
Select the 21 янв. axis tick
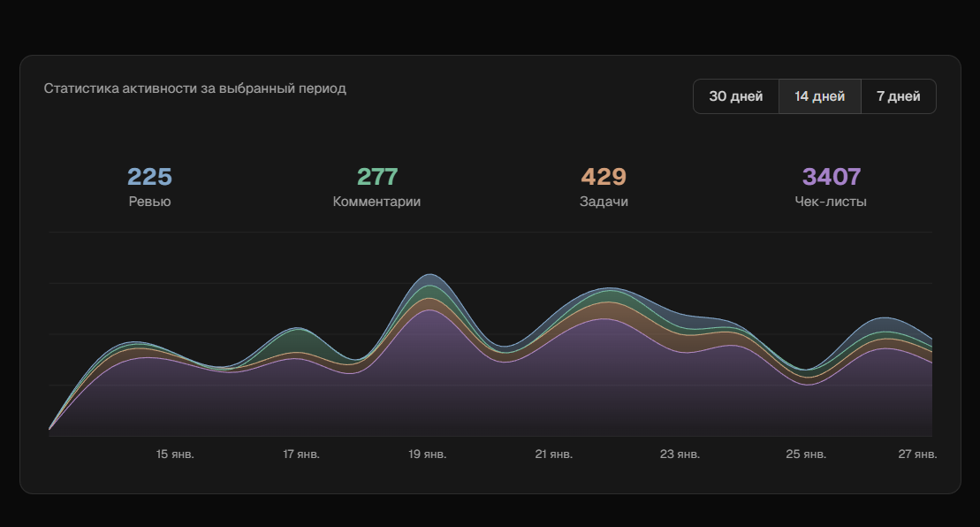coord(554,454)
